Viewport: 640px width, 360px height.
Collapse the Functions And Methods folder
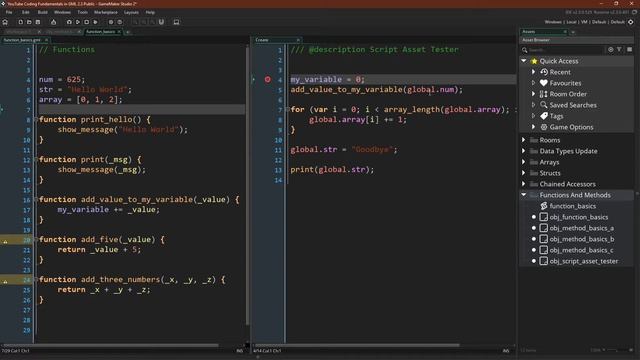coord(524,195)
